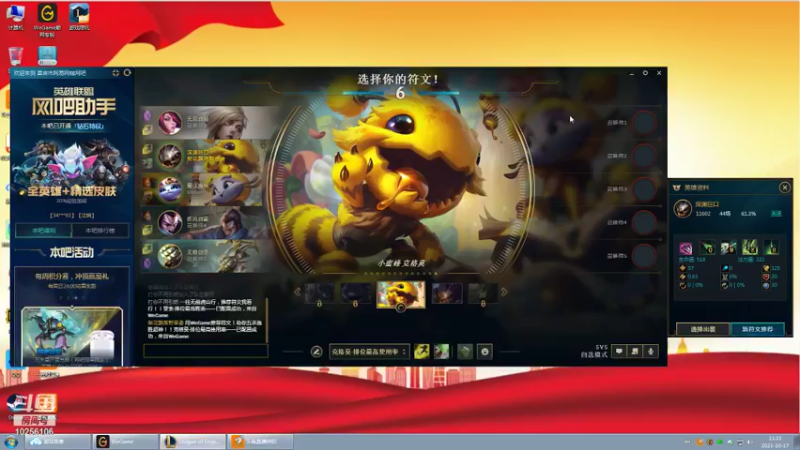Viewport: 800px width, 450px height.
Task: Click the first taskbar cloud application item
Action: coord(58,442)
